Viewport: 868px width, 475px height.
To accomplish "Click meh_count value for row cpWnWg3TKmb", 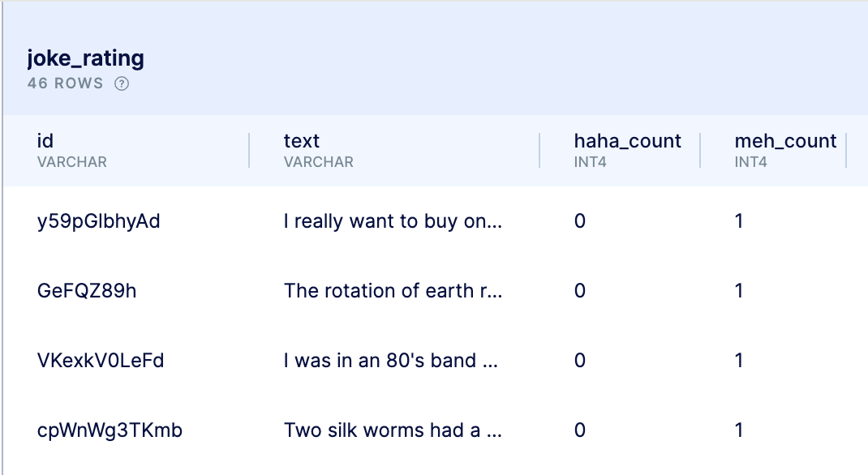I will click(739, 430).
